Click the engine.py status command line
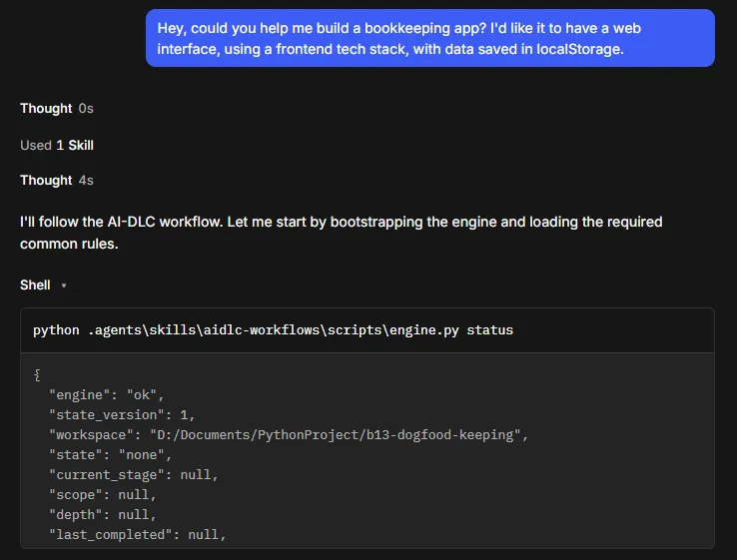737x560 pixels. point(273,330)
